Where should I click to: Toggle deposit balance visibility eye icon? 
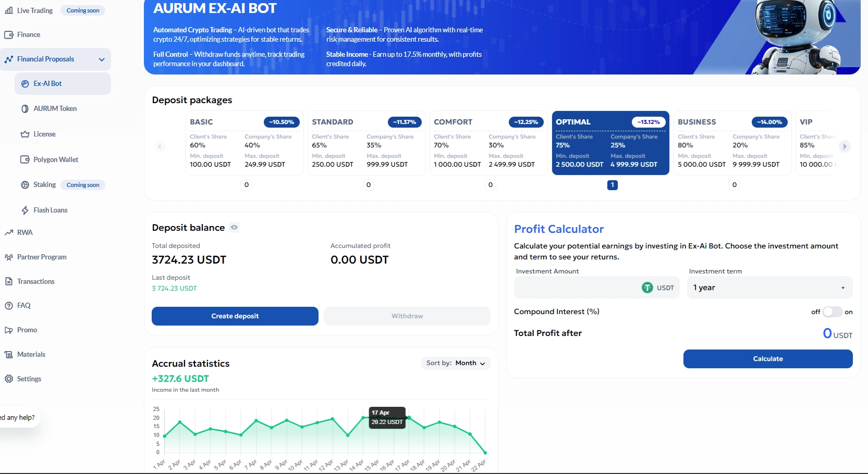(234, 227)
